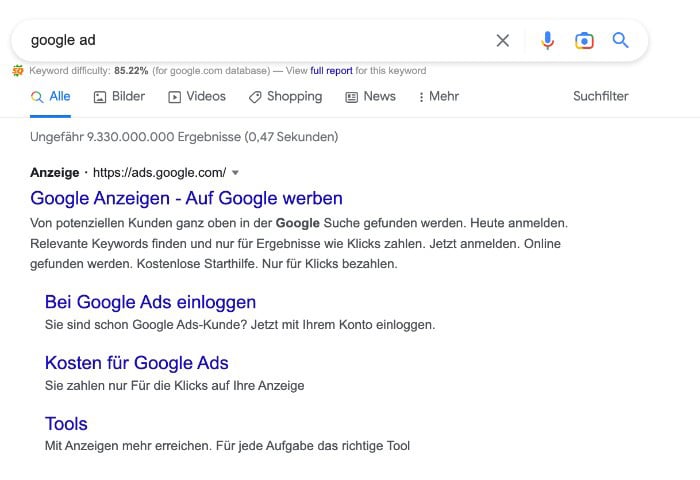The width and height of the screenshot is (700, 480).
Task: Click the Videos tab's play icon
Action: point(174,97)
